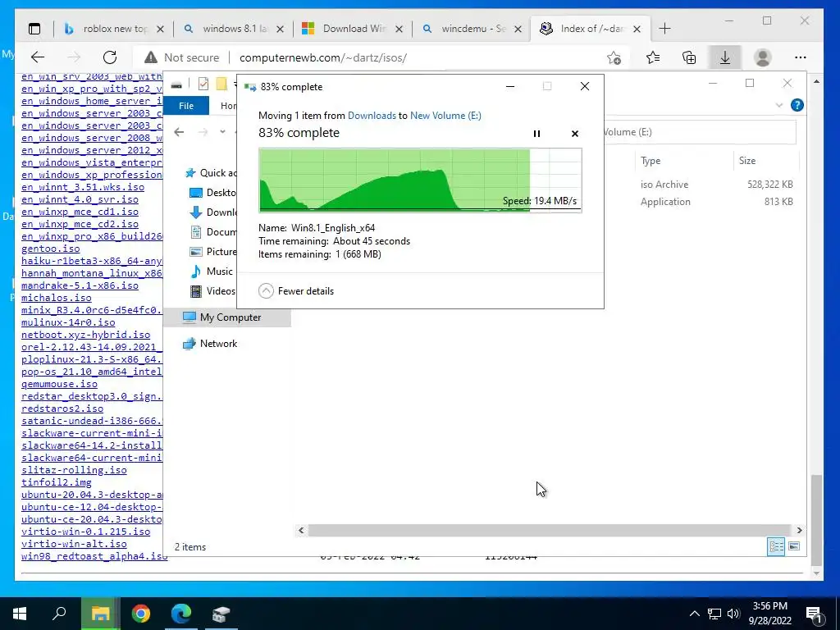Open Videos folder in navigation pane
The width and height of the screenshot is (840, 630).
coord(212,291)
